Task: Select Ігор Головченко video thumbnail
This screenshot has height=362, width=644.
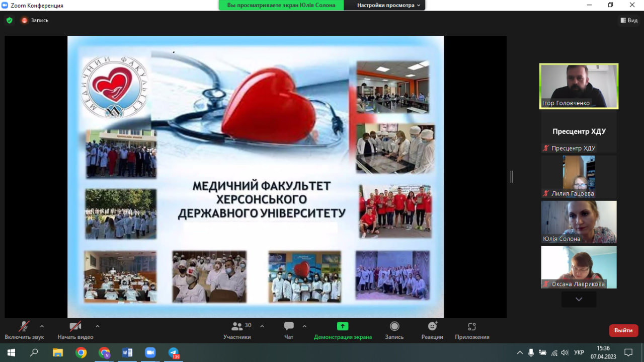Action: [x=579, y=86]
